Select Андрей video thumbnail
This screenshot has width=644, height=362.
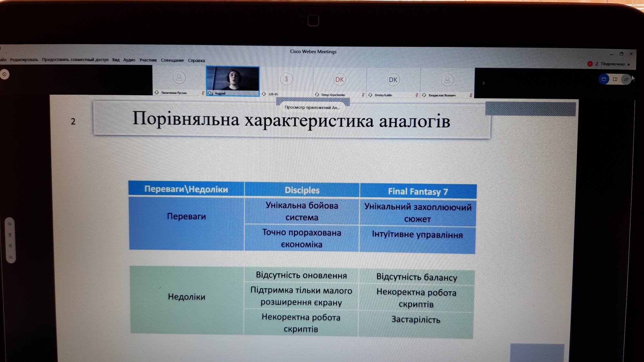point(232,81)
